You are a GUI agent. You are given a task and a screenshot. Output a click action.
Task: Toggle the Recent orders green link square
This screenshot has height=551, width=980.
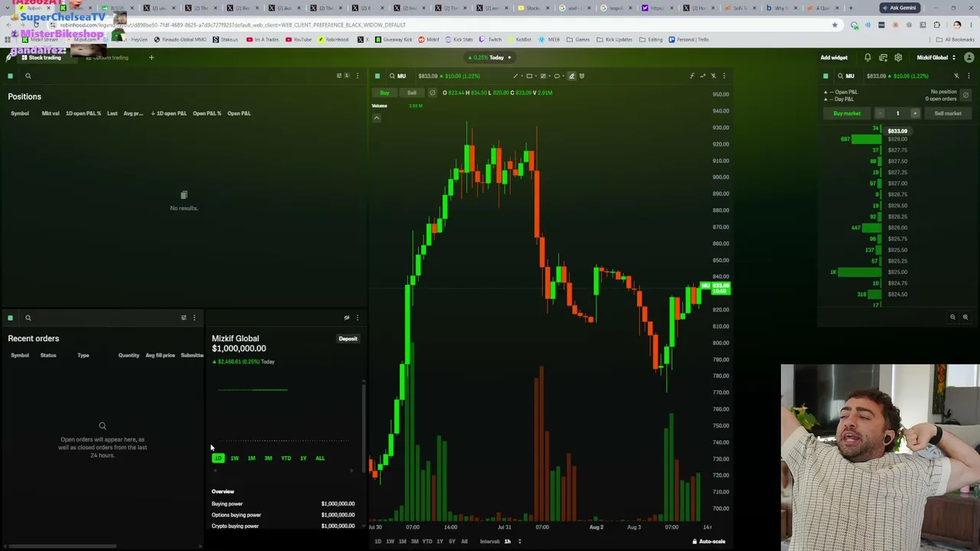click(10, 318)
